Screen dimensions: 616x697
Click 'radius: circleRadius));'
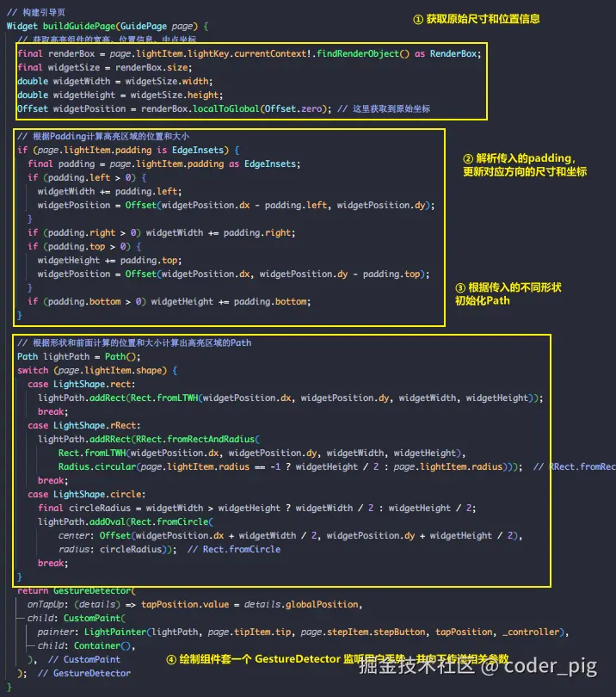[117, 550]
